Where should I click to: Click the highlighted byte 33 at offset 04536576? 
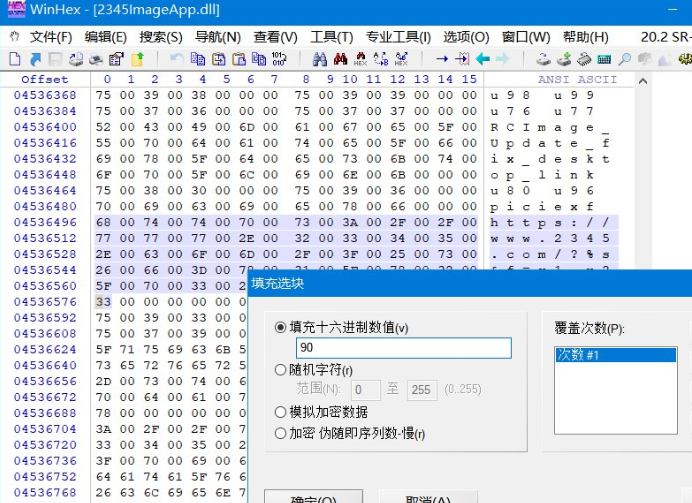point(103,302)
